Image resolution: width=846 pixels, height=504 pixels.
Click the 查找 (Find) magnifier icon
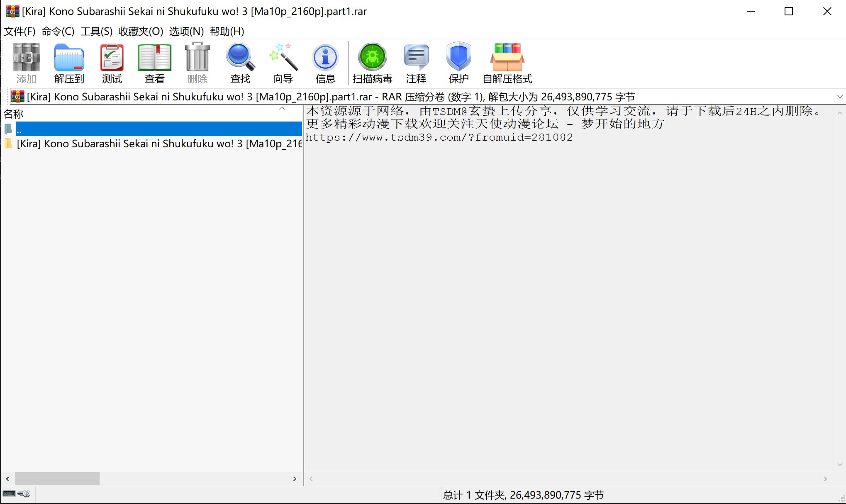tap(240, 63)
